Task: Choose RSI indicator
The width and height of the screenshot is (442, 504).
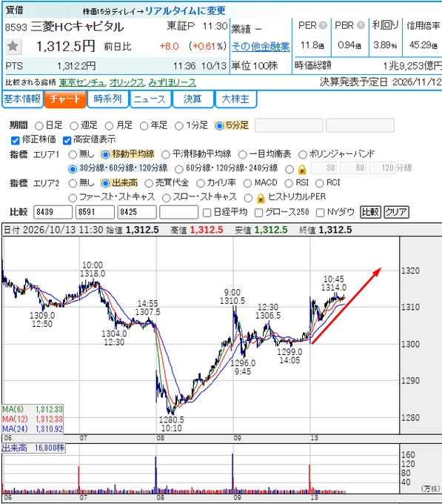Action: click(x=289, y=183)
